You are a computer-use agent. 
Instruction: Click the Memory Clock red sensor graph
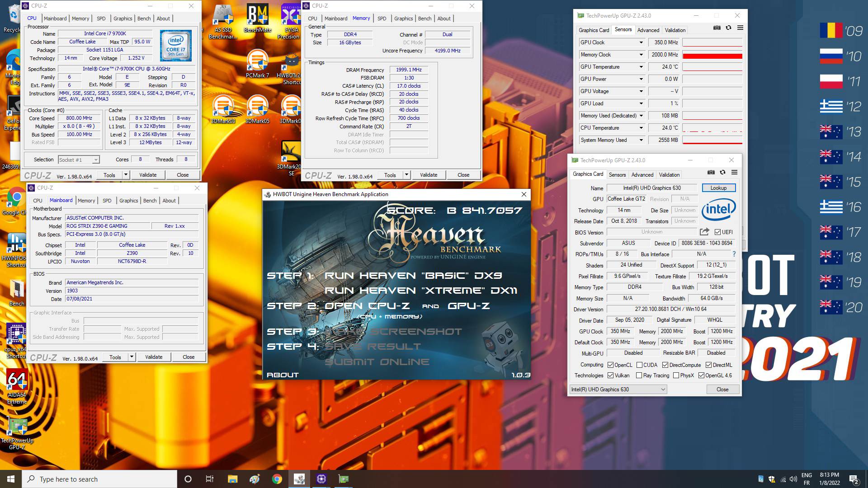(x=712, y=55)
